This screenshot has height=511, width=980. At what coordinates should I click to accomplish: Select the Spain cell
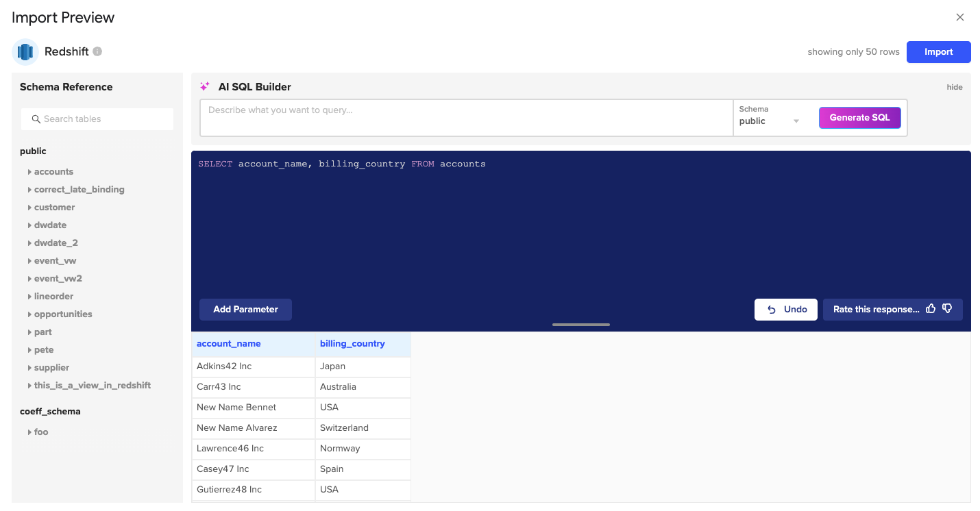pos(363,469)
